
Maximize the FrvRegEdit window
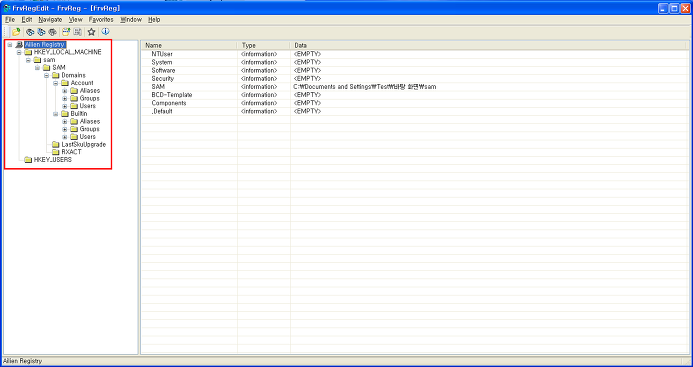point(674,8)
